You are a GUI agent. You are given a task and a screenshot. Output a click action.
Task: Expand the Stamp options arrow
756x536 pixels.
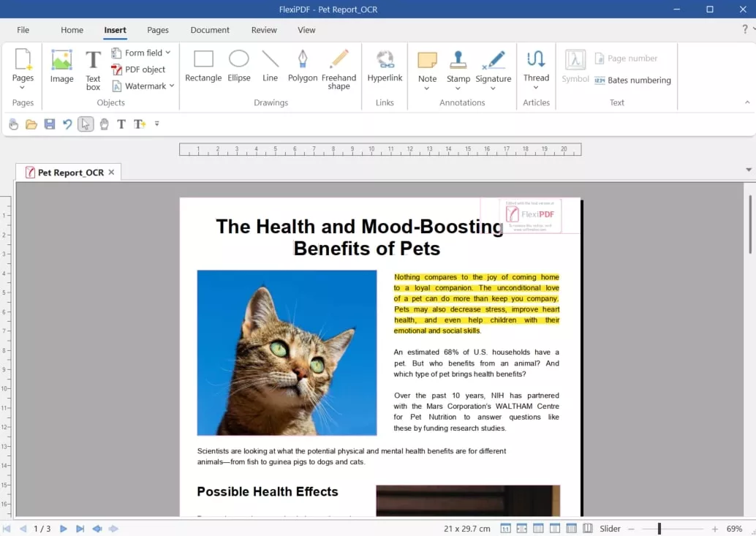(x=458, y=88)
